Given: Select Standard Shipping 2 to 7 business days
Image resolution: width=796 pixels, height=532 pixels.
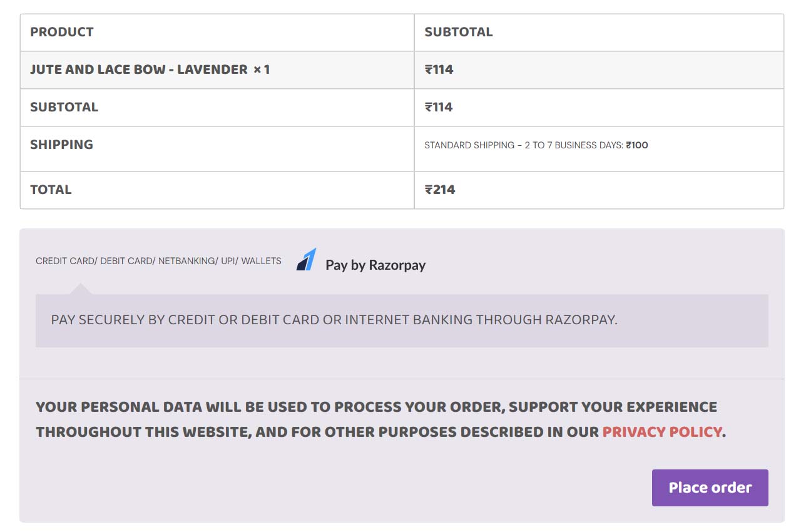Looking at the screenshot, I should (x=524, y=145).
